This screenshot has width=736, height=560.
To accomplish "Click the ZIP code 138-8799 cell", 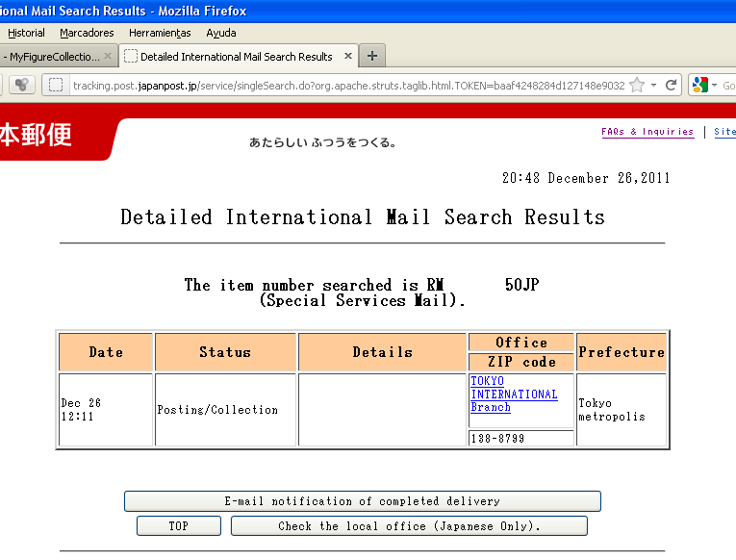I will pos(521,438).
